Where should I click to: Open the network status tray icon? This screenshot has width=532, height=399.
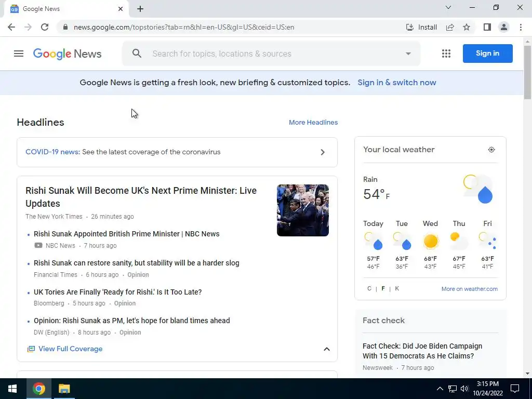pos(453,389)
